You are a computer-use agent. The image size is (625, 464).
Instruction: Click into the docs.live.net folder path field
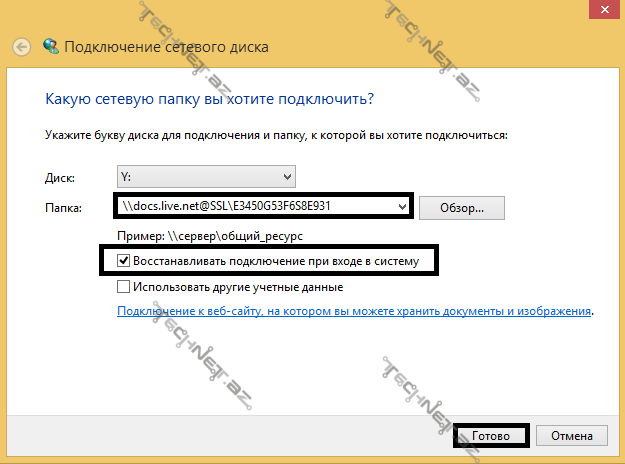point(250,207)
